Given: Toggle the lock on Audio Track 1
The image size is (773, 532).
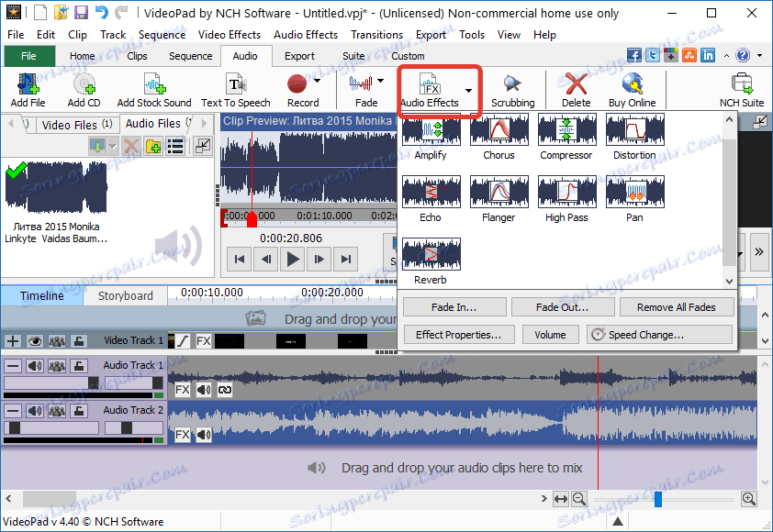Looking at the screenshot, I should pos(79,366).
